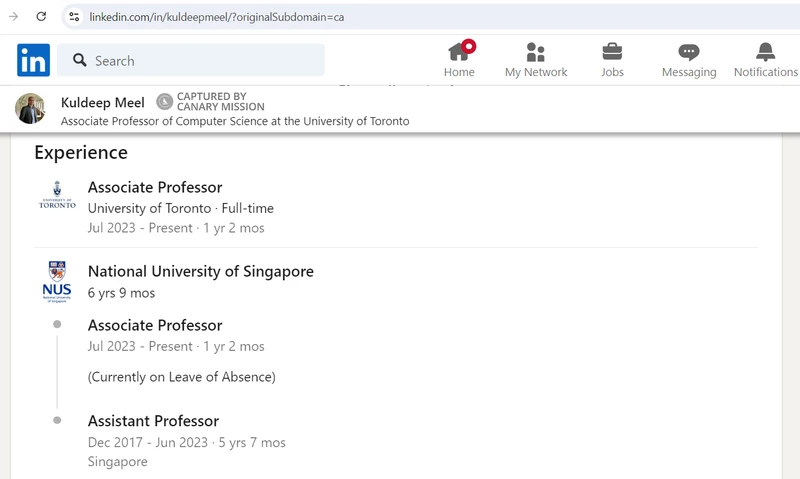The height and width of the screenshot is (479, 800).
Task: Open 'University of Toronto · Full-time' link
Action: pos(181,208)
